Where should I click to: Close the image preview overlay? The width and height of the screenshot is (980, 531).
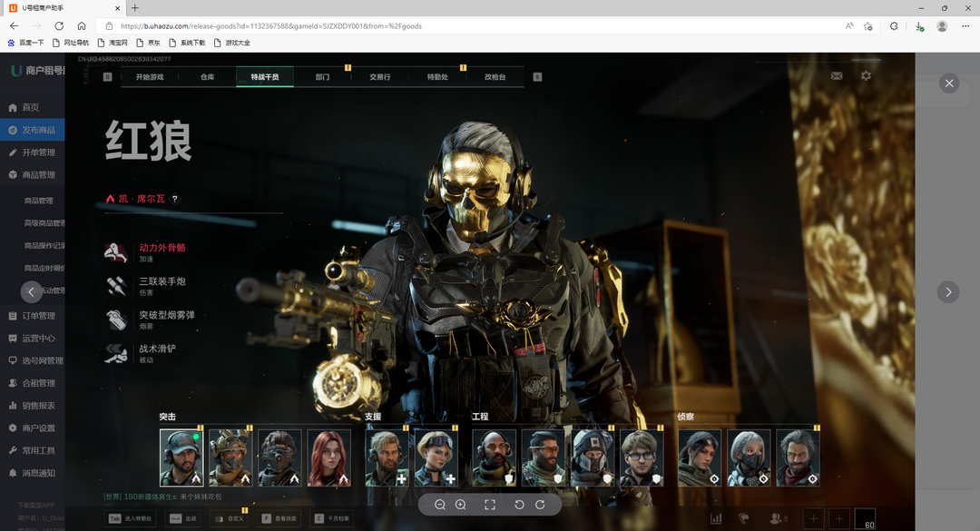pos(949,84)
